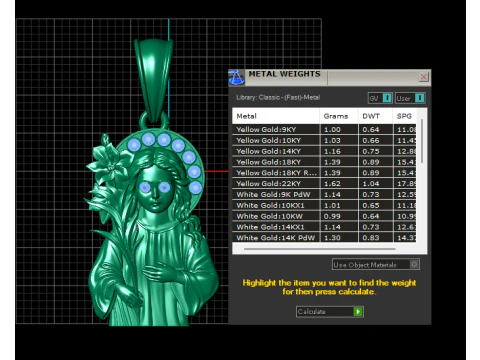Click the green Calculate arrow button

(x=358, y=312)
